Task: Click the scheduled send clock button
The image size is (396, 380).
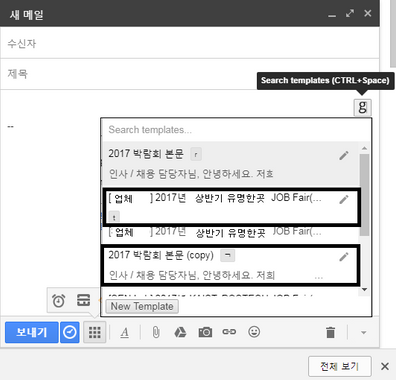Action: click(70, 332)
